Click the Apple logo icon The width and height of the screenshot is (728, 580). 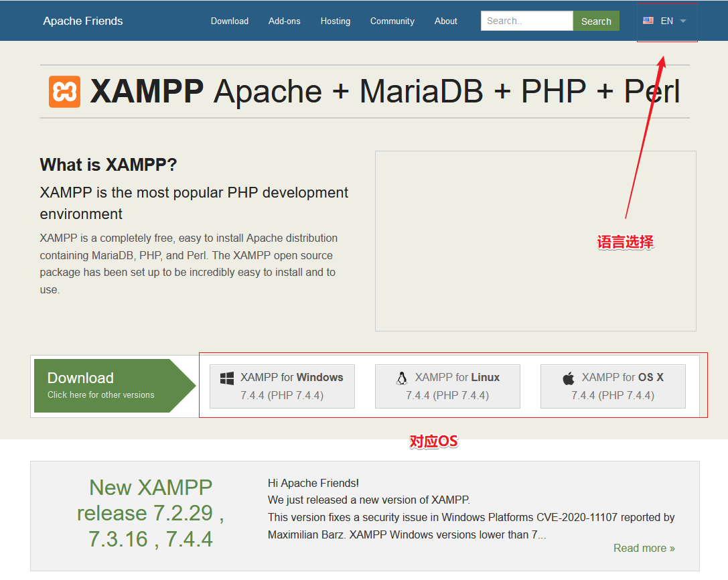pyautogui.click(x=569, y=378)
